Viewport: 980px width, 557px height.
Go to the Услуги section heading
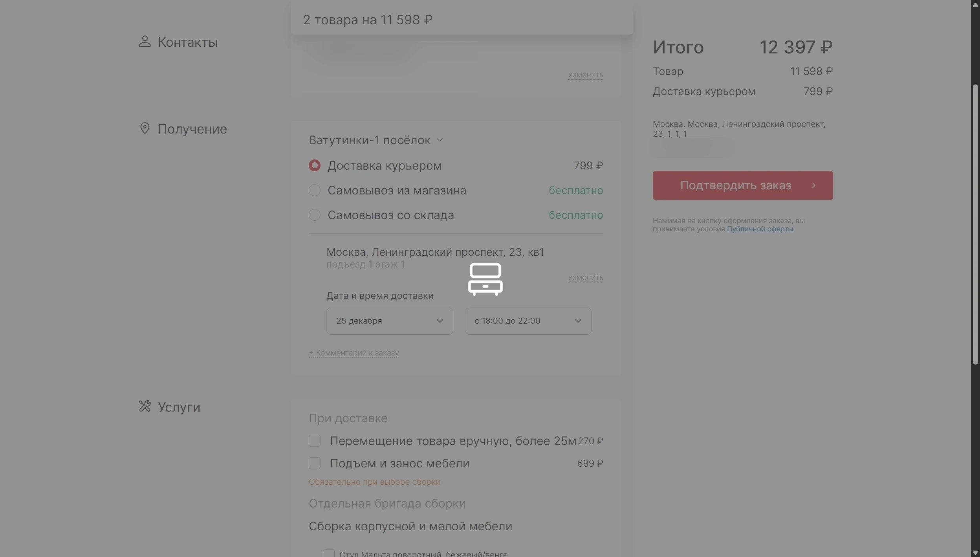[179, 407]
